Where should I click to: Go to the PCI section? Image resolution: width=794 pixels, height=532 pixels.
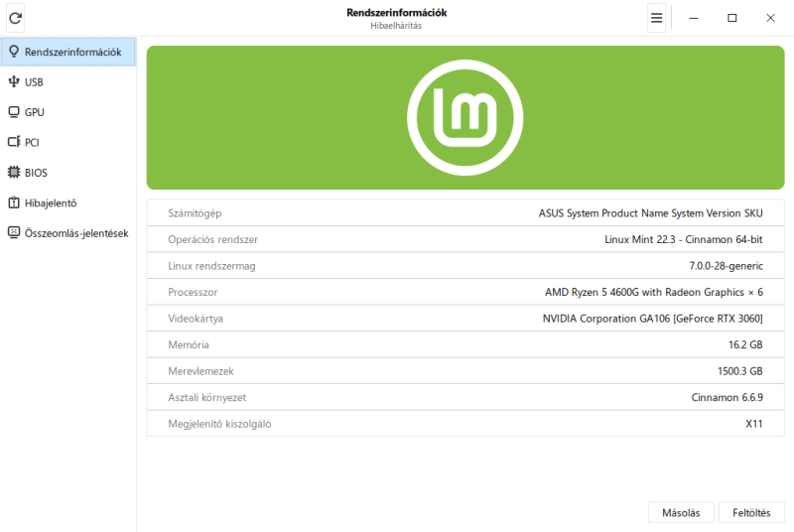pos(68,142)
